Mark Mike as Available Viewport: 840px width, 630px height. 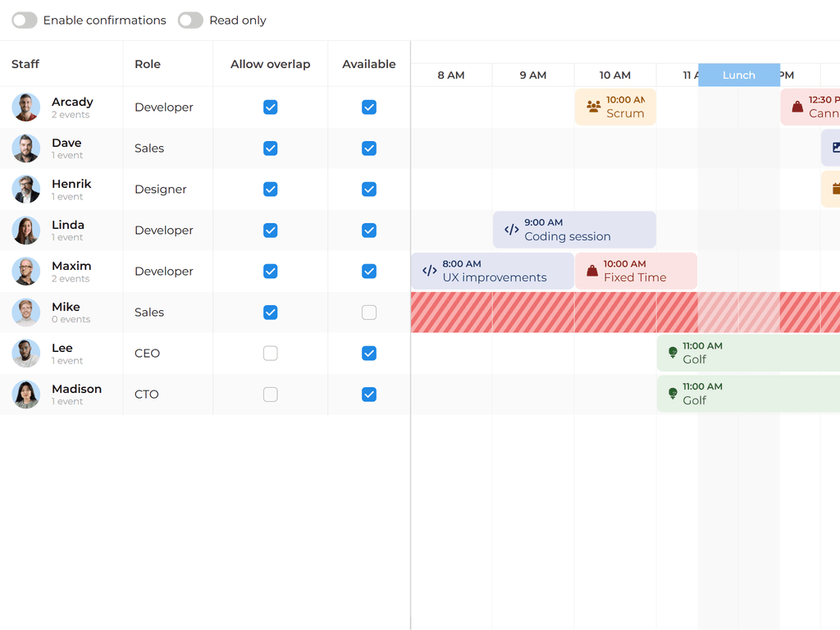click(368, 313)
